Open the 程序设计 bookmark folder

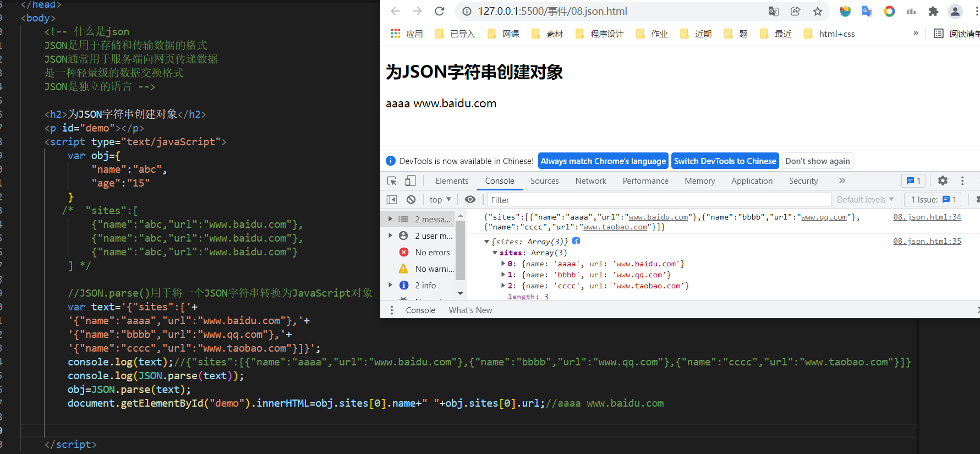pyautogui.click(x=600, y=34)
